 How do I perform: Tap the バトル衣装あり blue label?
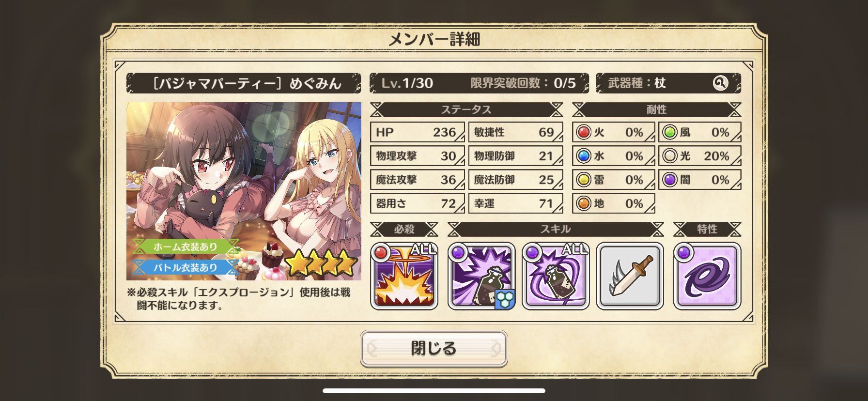pos(186,267)
